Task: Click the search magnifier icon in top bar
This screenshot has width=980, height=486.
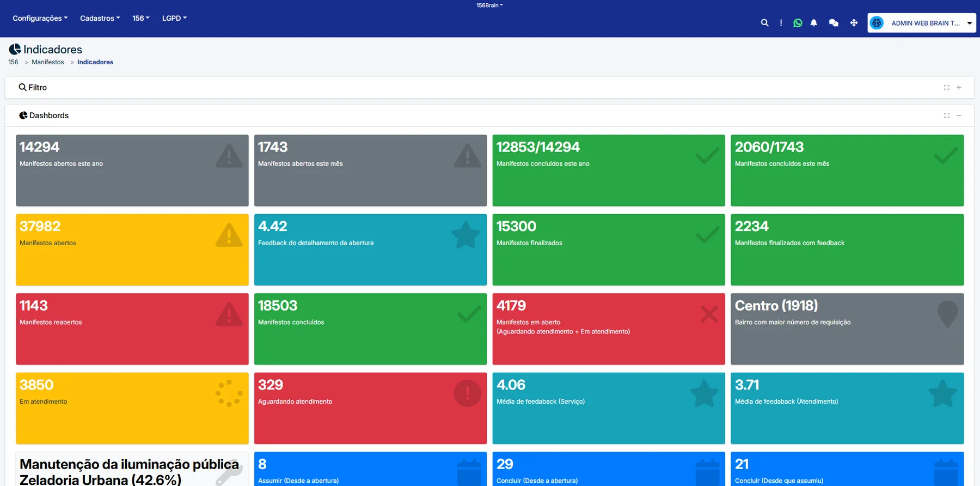Action: tap(764, 23)
